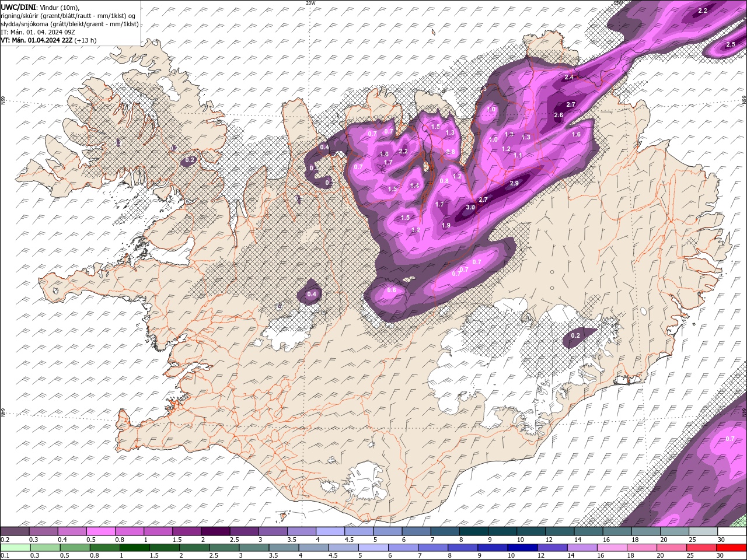Click the 0.6 snowfall value on the map
The height and width of the screenshot is (560, 747).
[392, 290]
